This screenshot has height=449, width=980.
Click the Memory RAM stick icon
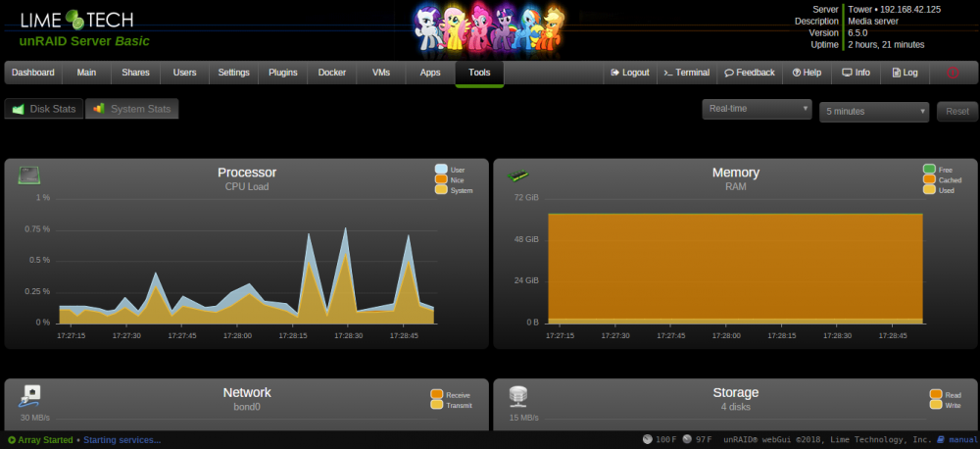click(516, 175)
